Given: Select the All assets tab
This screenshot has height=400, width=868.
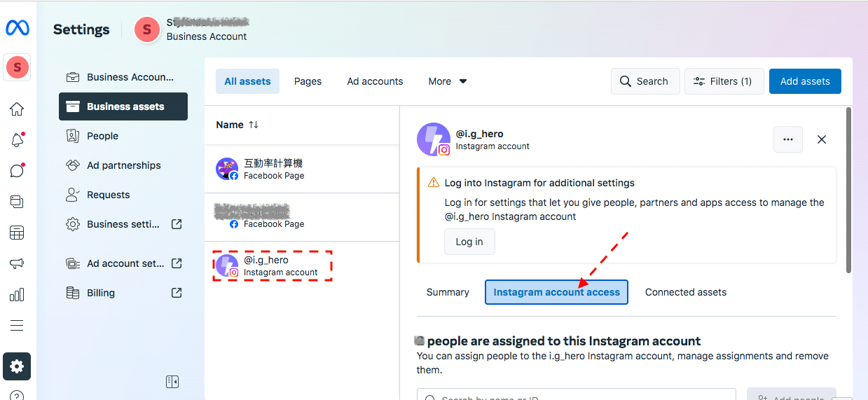Looking at the screenshot, I should pyautogui.click(x=247, y=81).
